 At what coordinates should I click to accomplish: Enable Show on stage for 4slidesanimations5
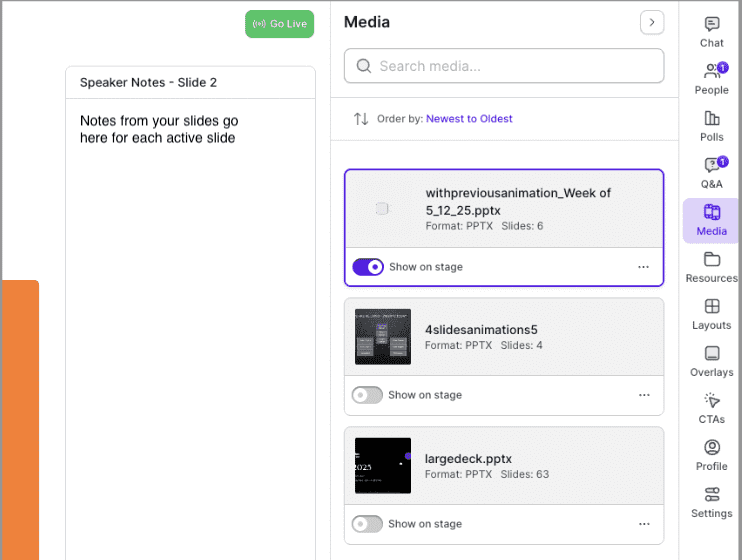[367, 395]
